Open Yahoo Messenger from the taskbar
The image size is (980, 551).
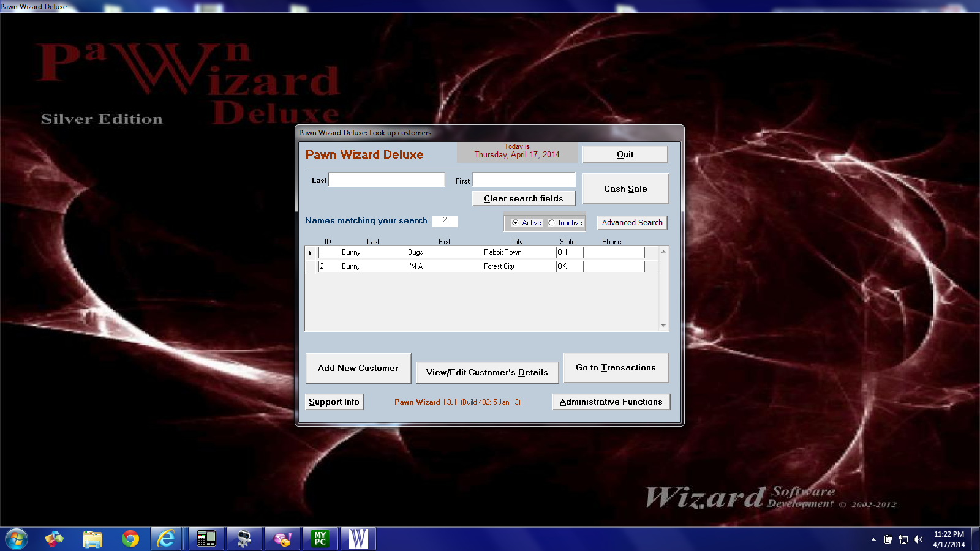click(x=282, y=539)
